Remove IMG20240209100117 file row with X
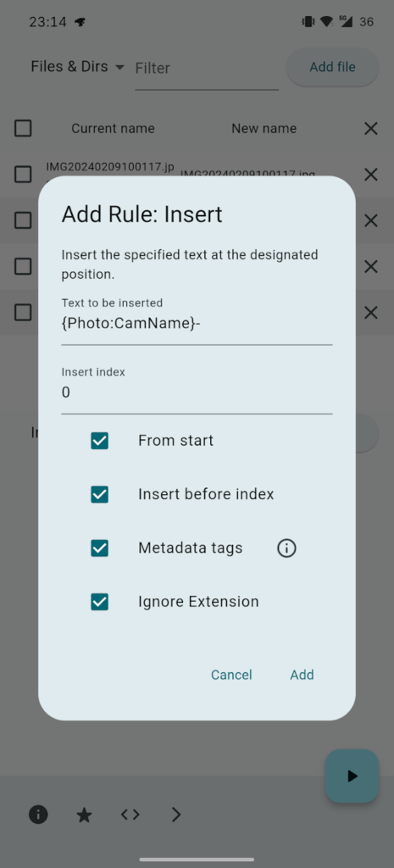Image resolution: width=394 pixels, height=868 pixels. tap(371, 175)
